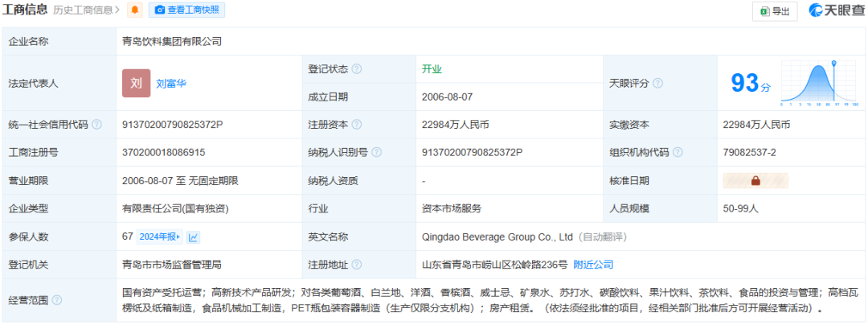Click 资本市场服务 industry value
Image resolution: width=868 pixels, height=325 pixels.
(452, 208)
